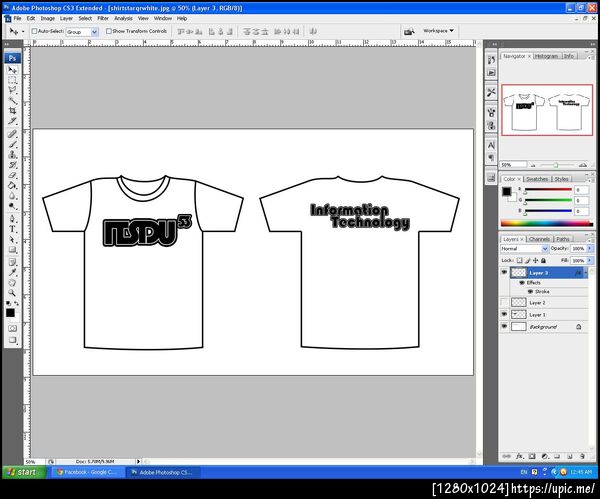Select the Notes tool
The height and width of the screenshot is (499, 600).
coord(12,263)
